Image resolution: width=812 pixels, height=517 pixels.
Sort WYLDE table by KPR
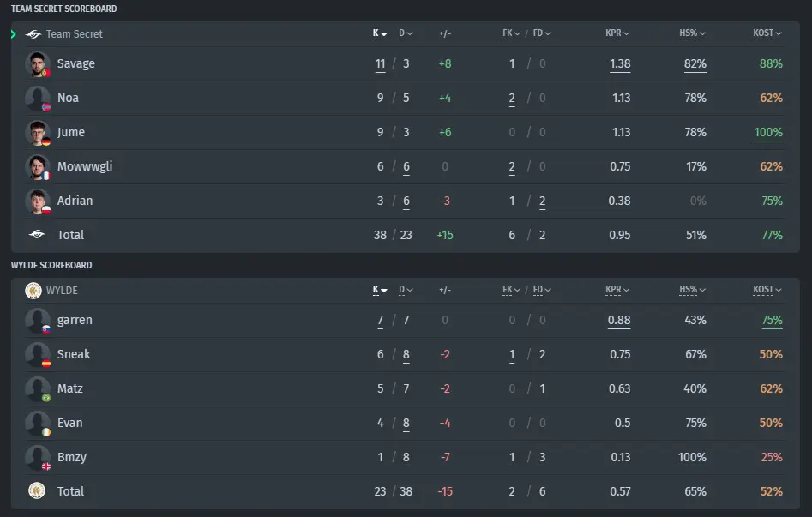coord(617,290)
